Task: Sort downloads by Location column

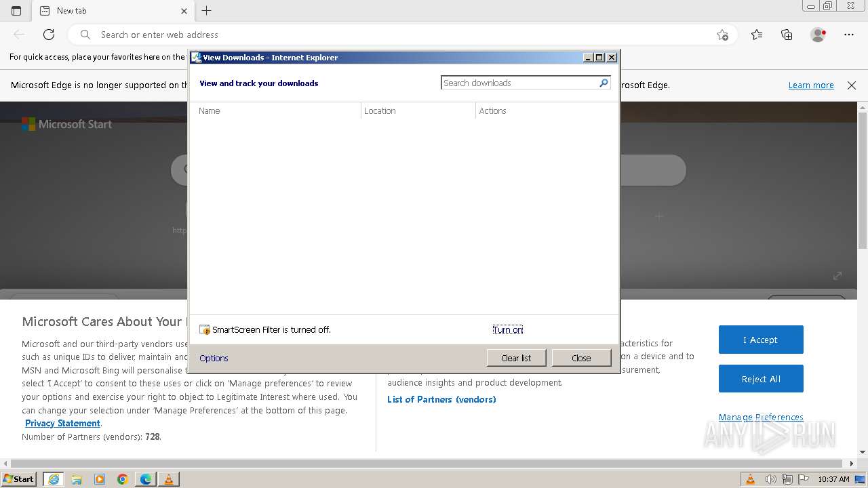Action: pos(418,110)
